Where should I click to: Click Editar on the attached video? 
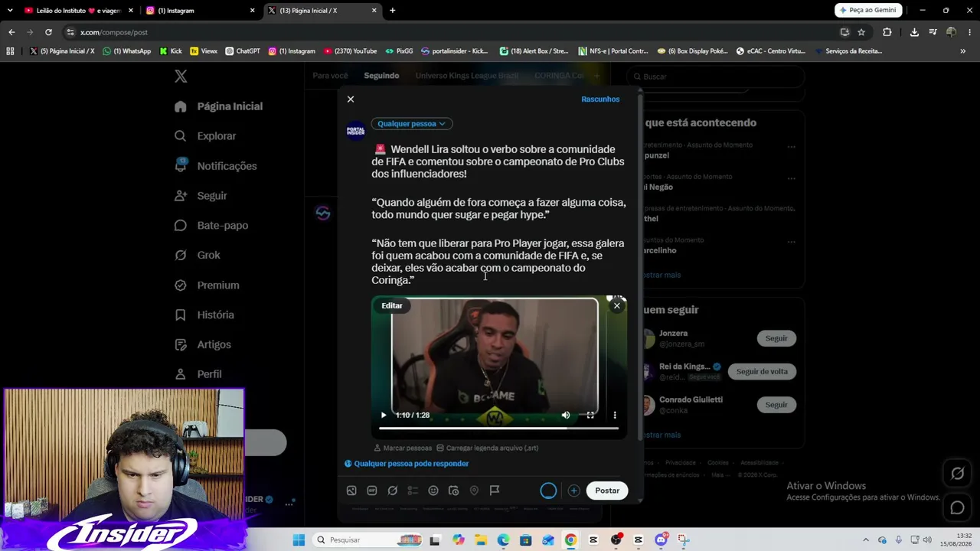392,305
